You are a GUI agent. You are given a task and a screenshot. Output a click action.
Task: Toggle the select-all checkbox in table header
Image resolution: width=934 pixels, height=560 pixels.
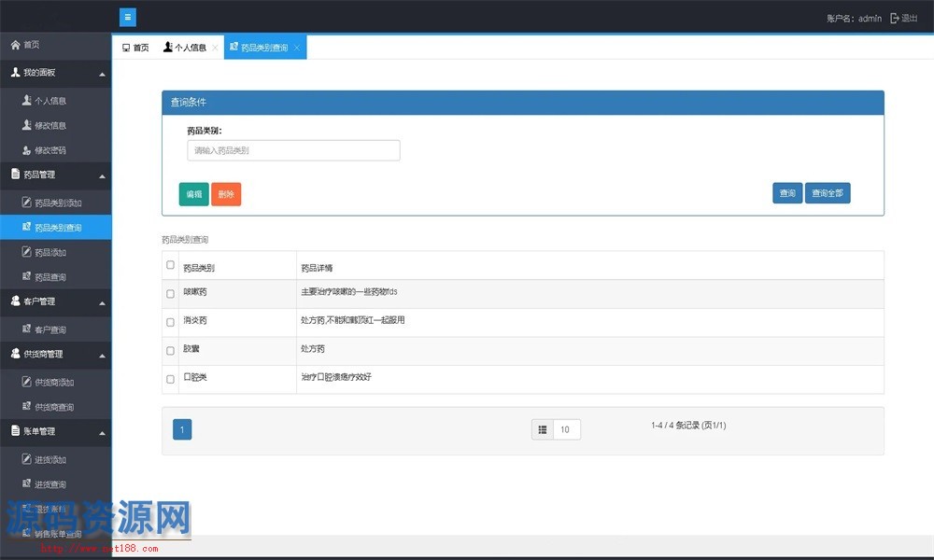(x=170, y=265)
